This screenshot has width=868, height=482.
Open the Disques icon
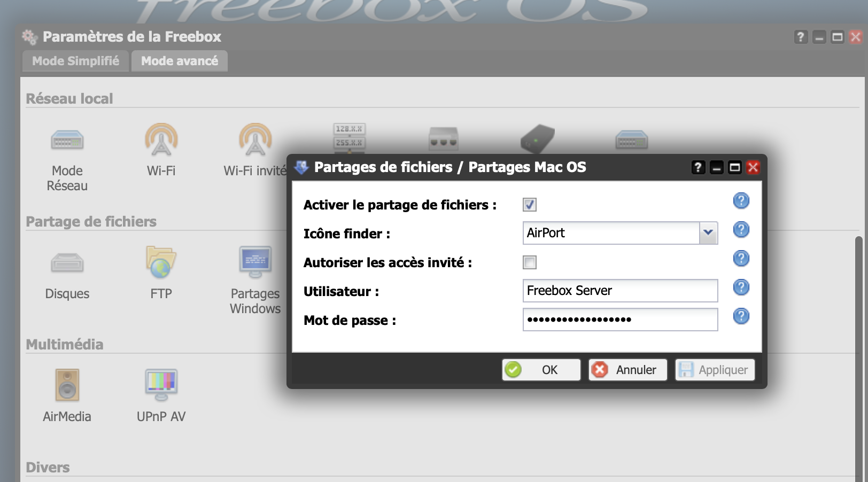(67, 263)
